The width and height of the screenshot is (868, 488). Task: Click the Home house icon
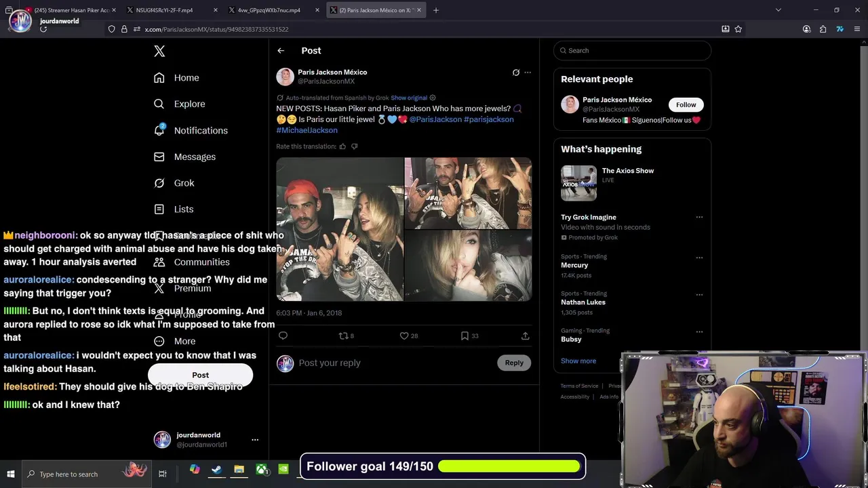[159, 78]
